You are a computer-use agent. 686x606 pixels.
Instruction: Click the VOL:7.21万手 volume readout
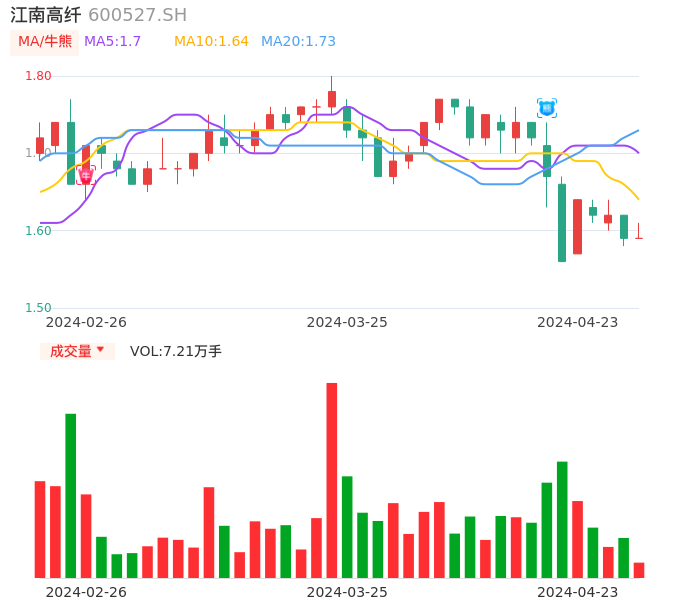[176, 351]
